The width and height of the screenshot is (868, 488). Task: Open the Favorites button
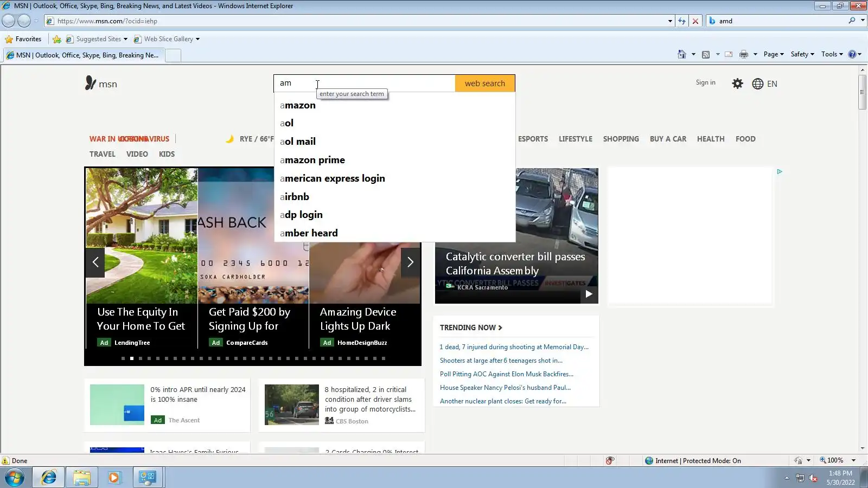23,39
